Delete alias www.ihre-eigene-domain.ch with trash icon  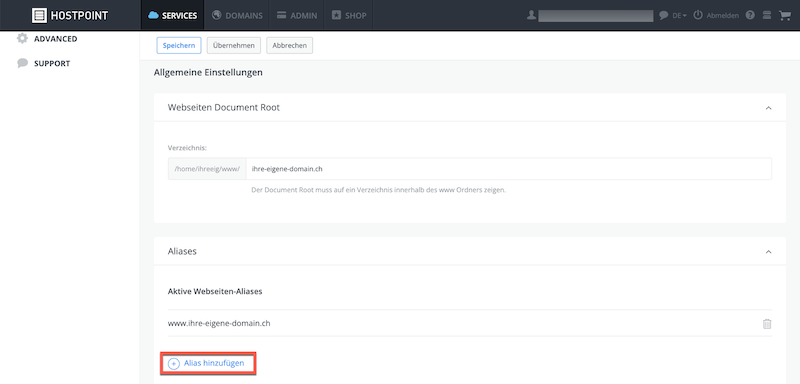(766, 323)
